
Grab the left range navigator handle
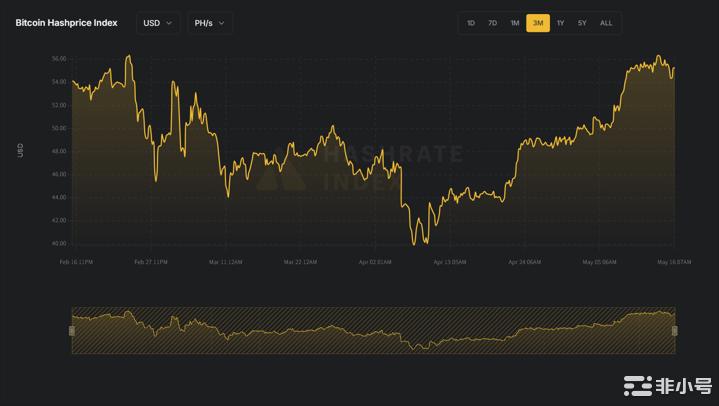coord(72,331)
